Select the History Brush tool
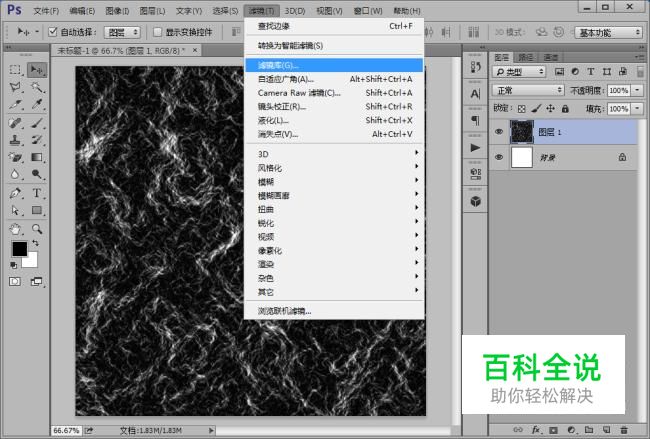Screen dimensions: 650x439 [x=37, y=140]
